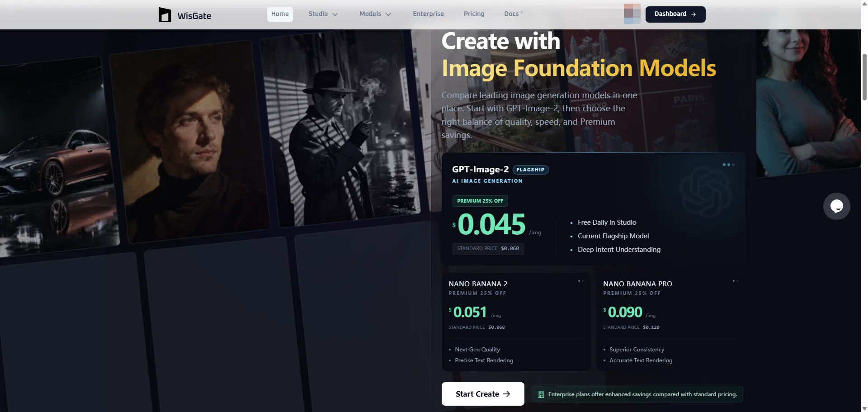Click the dots indicator on Nano Banana Pro card
The width and height of the screenshot is (868, 412).
pyautogui.click(x=735, y=281)
